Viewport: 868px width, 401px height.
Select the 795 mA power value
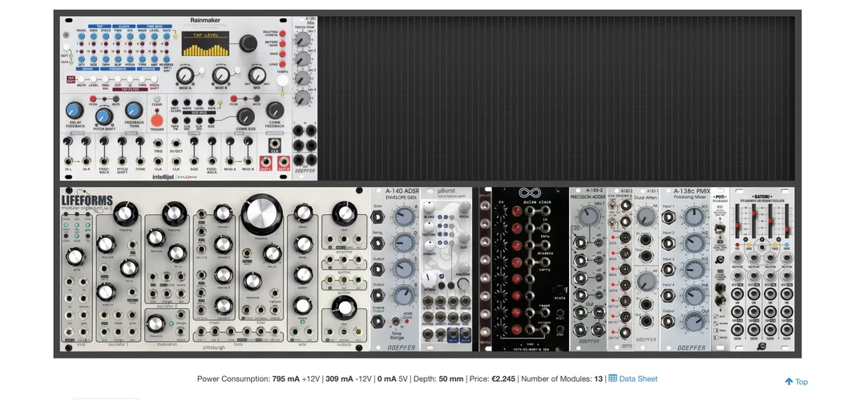point(285,379)
